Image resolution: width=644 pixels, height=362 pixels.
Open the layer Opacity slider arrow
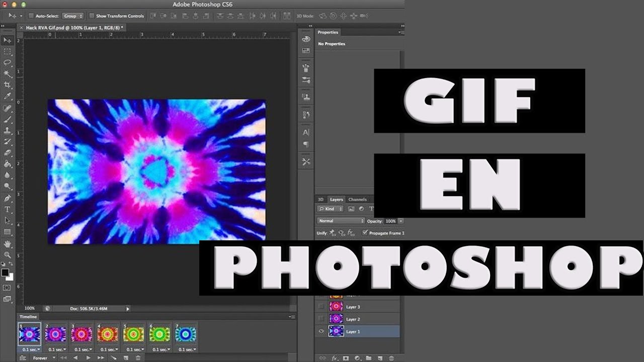(400, 221)
